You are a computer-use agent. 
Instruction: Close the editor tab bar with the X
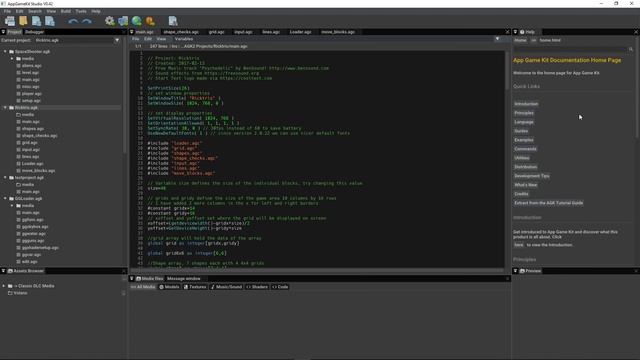pyautogui.click(x=507, y=31)
